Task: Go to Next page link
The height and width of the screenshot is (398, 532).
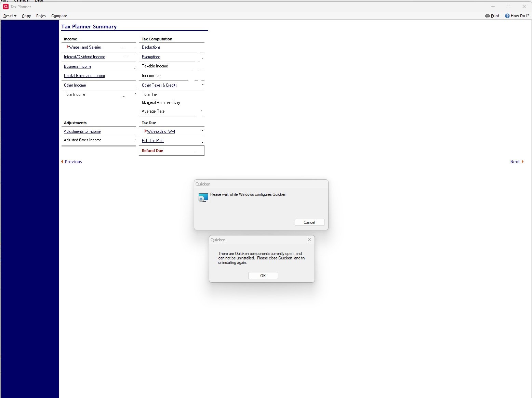Action: coord(515,162)
